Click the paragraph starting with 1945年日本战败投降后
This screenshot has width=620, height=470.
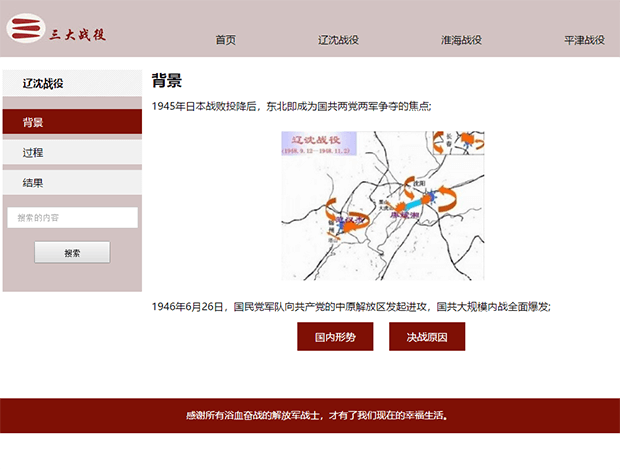[x=292, y=106]
